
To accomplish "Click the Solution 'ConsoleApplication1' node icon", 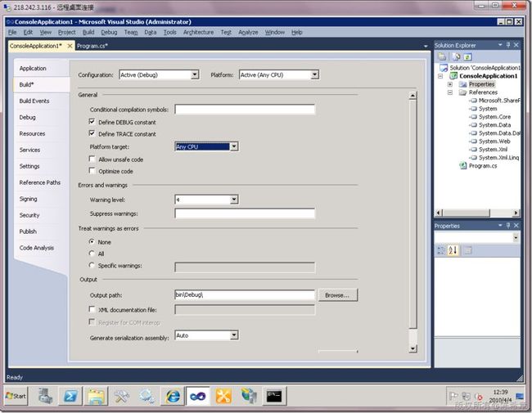I will 444,68.
